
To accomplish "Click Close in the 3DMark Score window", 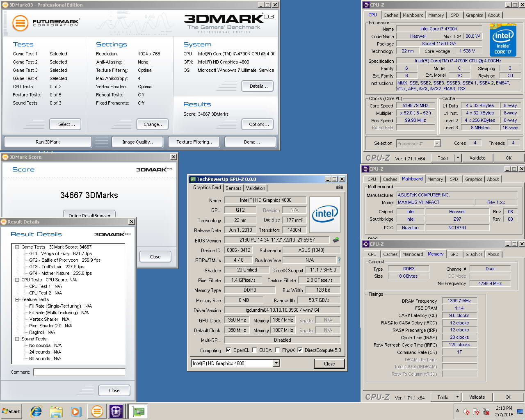I will coord(155,257).
